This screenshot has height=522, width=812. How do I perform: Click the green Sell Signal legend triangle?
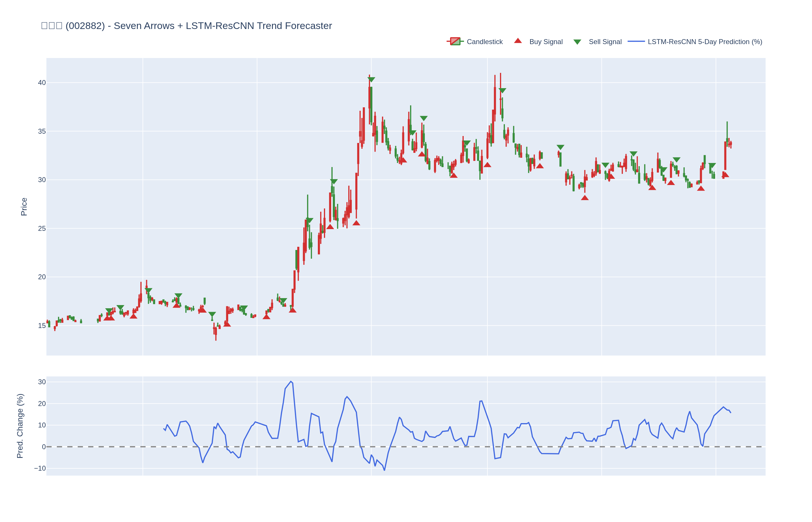(x=577, y=42)
